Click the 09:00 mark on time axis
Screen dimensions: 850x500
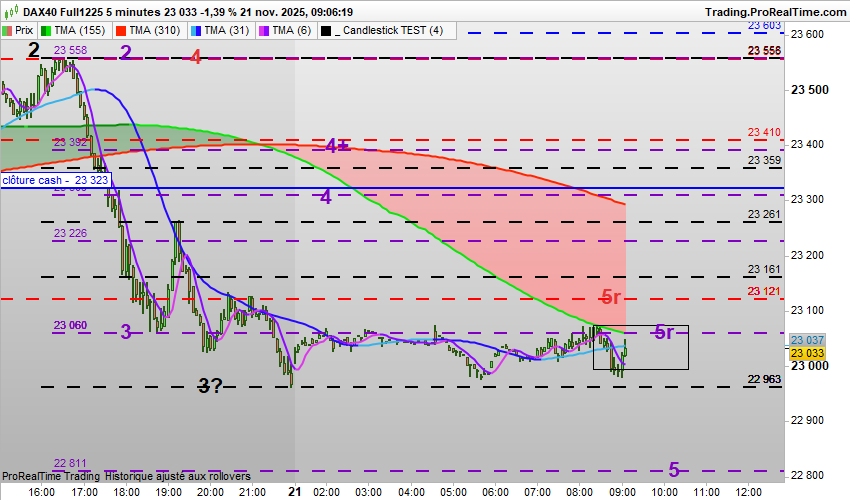pyautogui.click(x=622, y=492)
